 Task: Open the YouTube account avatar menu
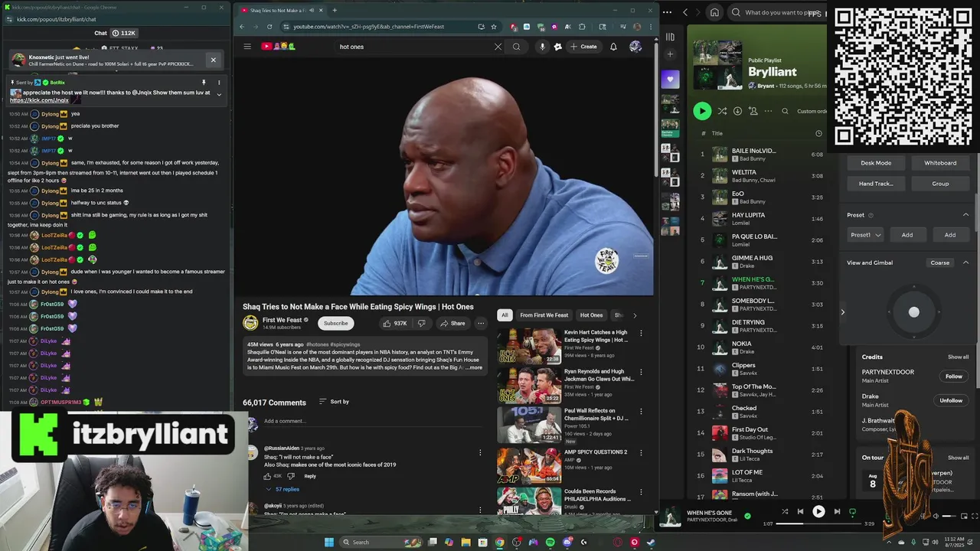[x=635, y=47]
